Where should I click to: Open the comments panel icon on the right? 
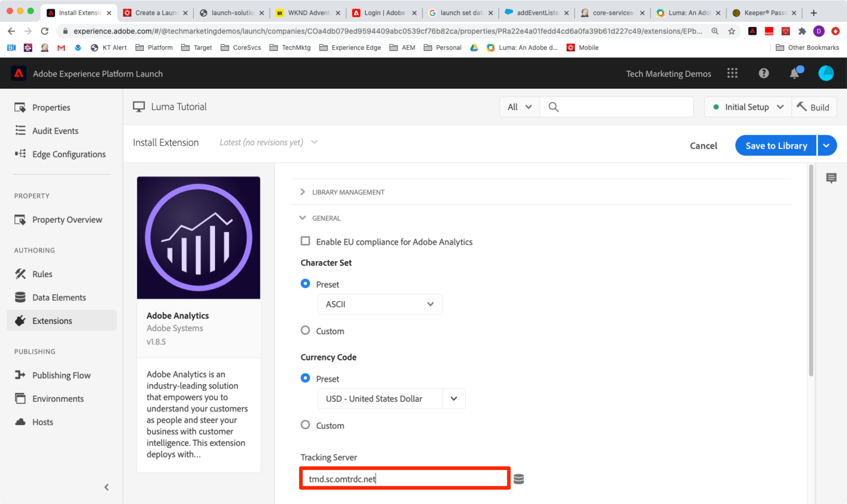click(831, 178)
